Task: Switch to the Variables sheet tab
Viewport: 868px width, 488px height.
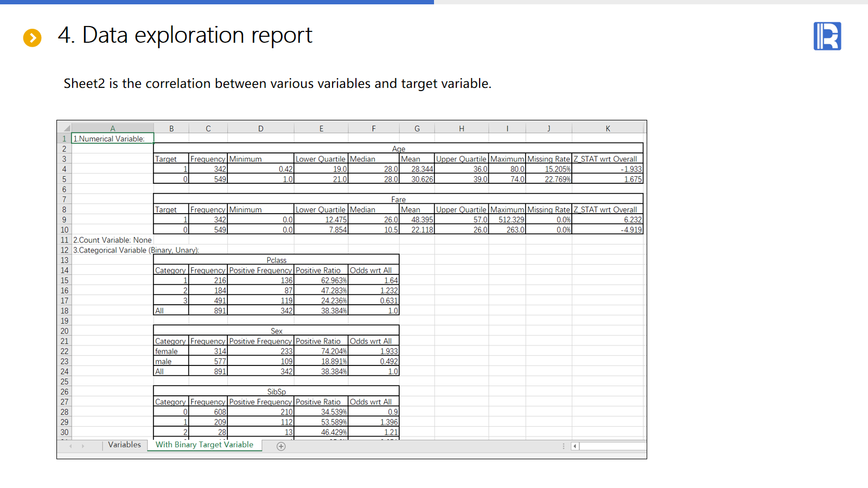Action: [x=124, y=445]
